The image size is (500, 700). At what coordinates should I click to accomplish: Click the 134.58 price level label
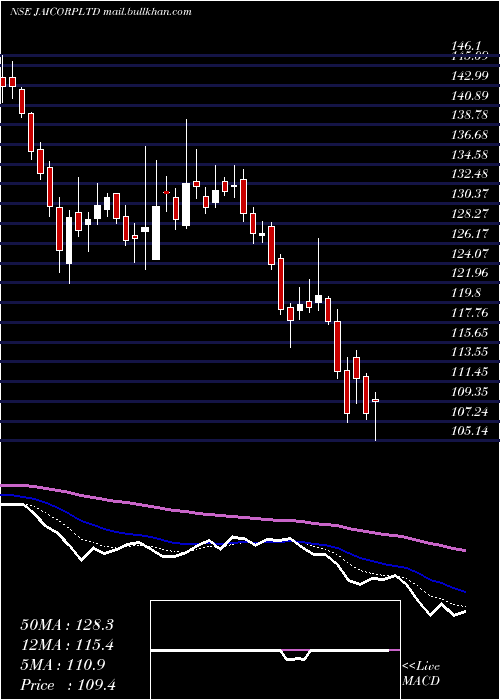[x=470, y=154]
